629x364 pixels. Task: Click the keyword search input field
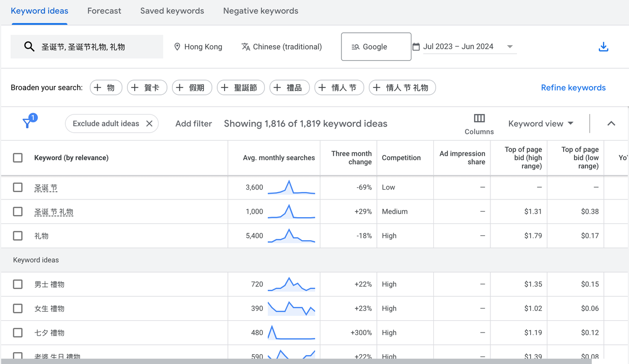click(87, 47)
